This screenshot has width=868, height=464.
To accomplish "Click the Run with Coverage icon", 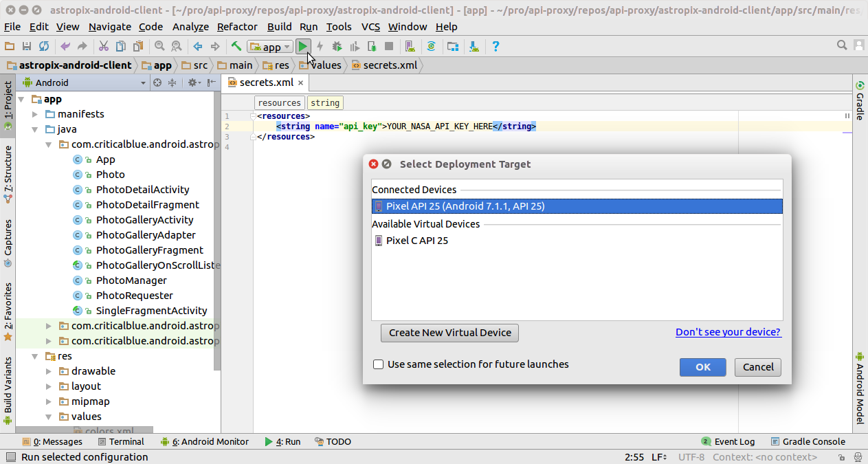I will (x=355, y=46).
